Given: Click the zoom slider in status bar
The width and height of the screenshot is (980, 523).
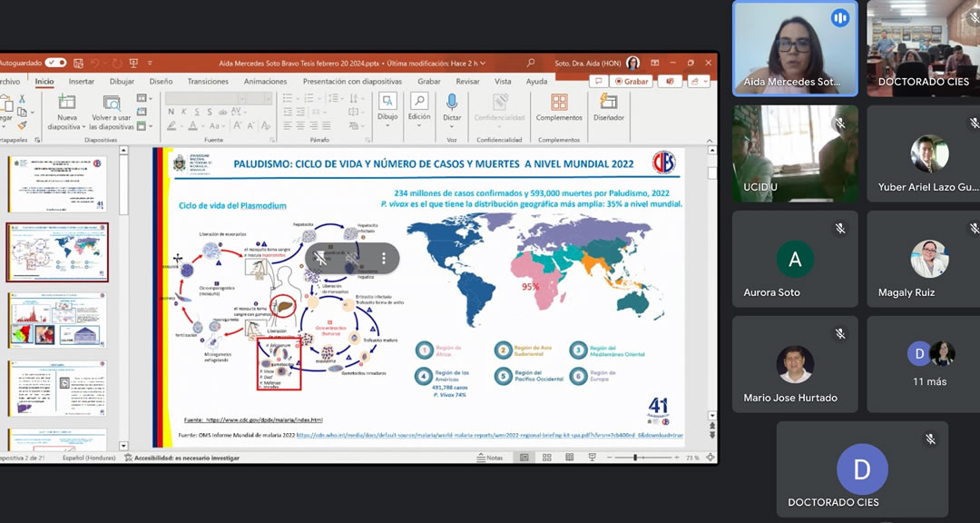Looking at the screenshot, I should [x=634, y=458].
